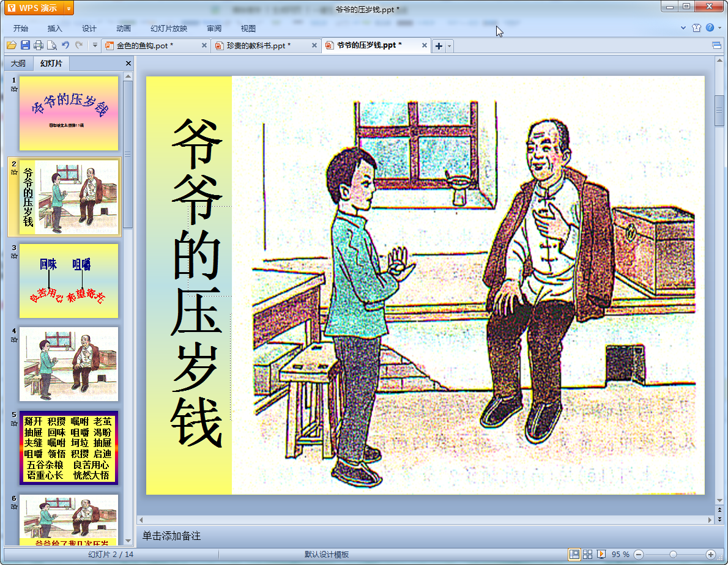Click the thumbnail panel scroll up arrow
Image resolution: width=728 pixels, height=565 pixels.
128,76
